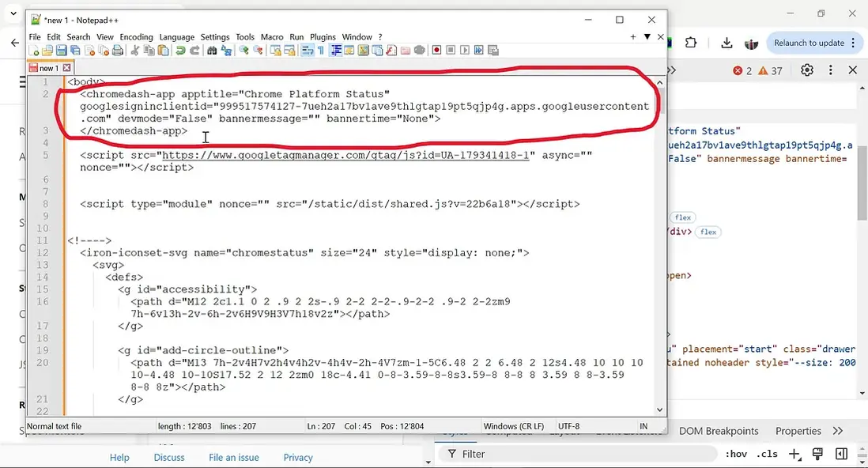
Task: Open the document list dropdown triangle
Action: 647,37
